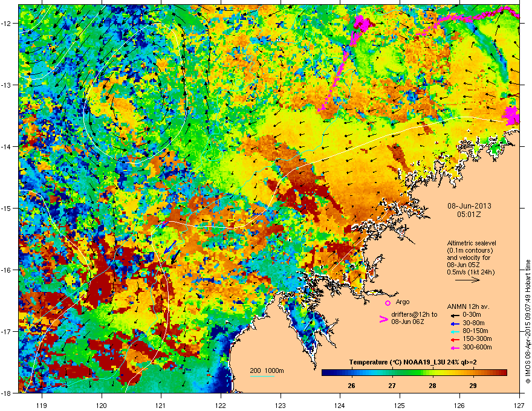Viewport: 532px width, 411px height.
Task: Select the magenta 300-600m legend arrow
Action: (455, 348)
